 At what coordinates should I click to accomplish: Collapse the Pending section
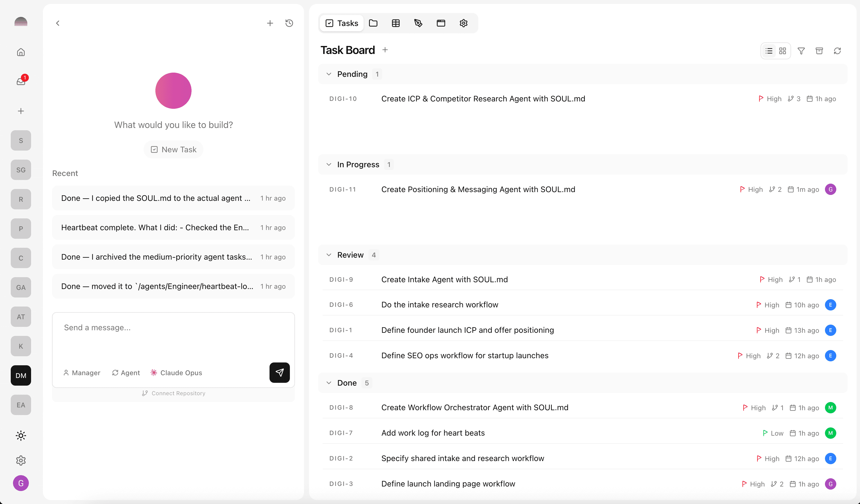click(329, 74)
